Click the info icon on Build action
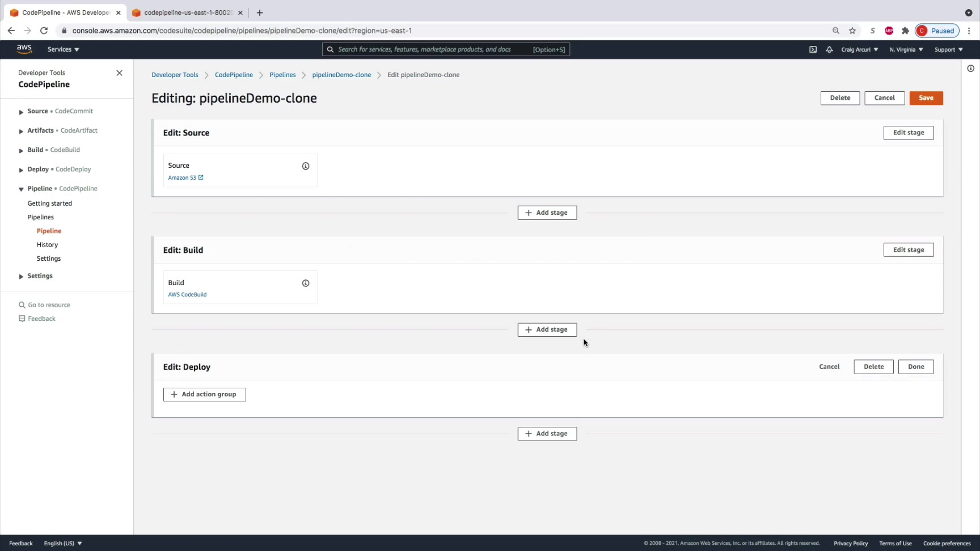 click(x=306, y=283)
